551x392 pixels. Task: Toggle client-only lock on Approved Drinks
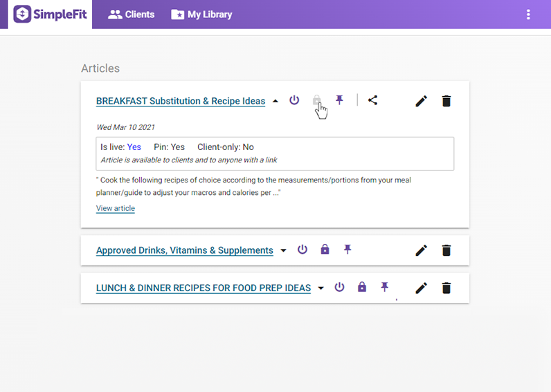[x=325, y=250]
